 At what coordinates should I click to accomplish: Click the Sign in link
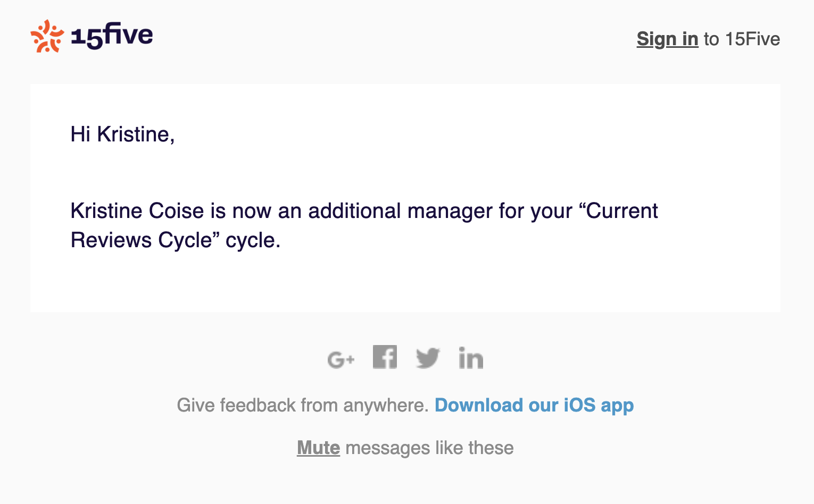click(x=667, y=39)
